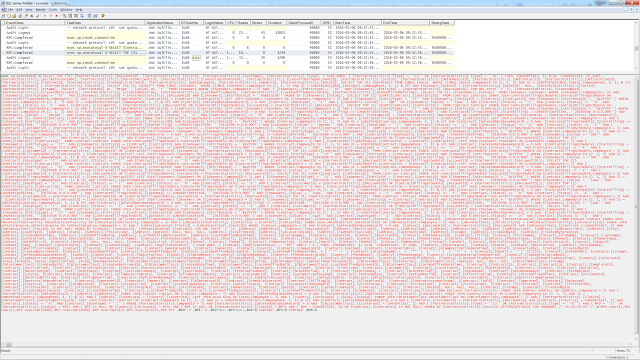Click the Duration value 1796
This screenshot has height=360, width=640.
pos(281,58)
